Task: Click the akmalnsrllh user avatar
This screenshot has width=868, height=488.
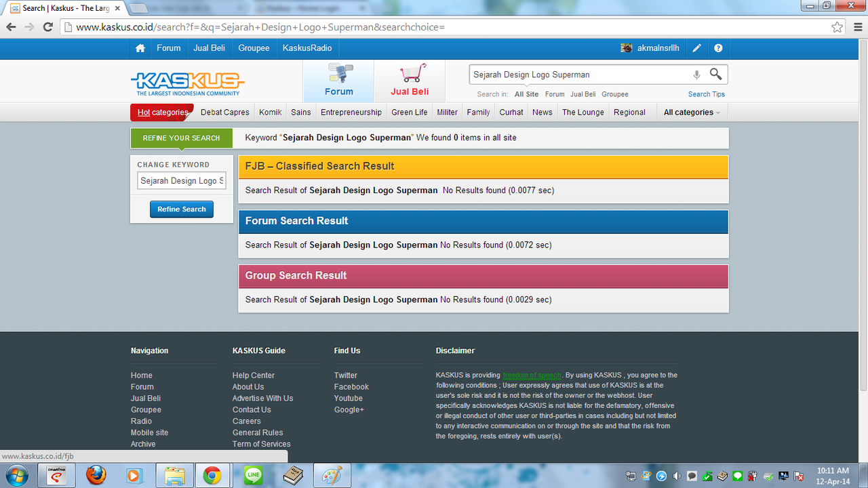Action: tap(627, 48)
